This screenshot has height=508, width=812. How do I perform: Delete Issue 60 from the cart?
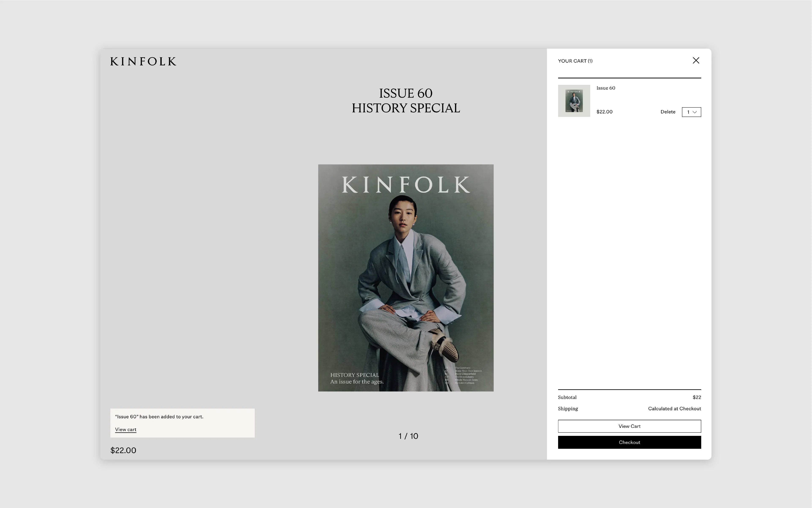click(668, 112)
